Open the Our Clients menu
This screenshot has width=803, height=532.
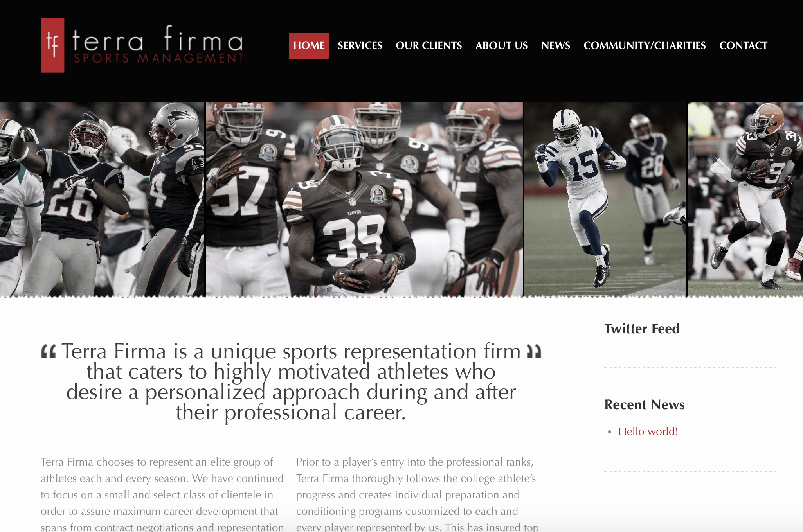(x=429, y=46)
